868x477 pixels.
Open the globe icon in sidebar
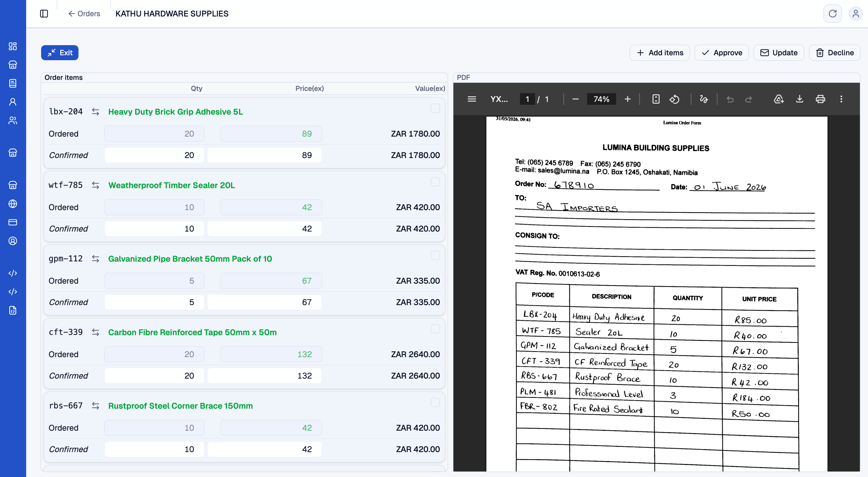13,203
